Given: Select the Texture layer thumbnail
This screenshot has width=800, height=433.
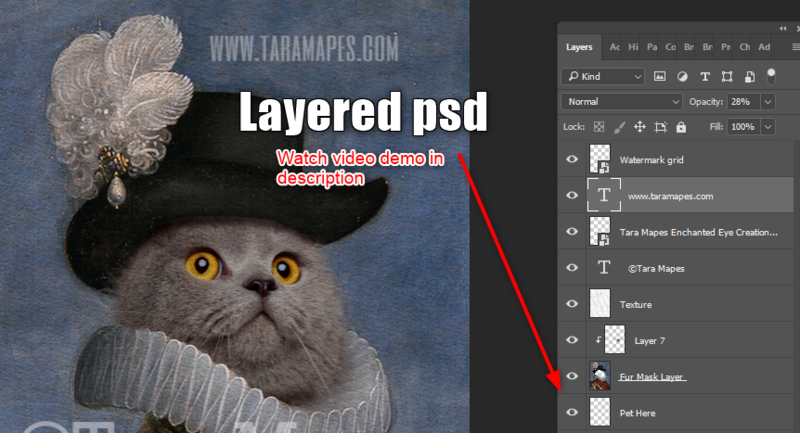Looking at the screenshot, I should [600, 304].
